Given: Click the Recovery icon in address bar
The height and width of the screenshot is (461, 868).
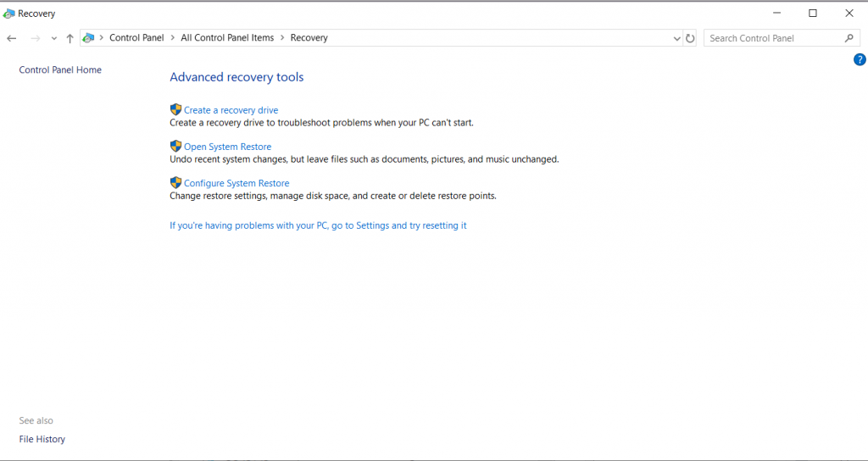Looking at the screenshot, I should pos(88,37).
